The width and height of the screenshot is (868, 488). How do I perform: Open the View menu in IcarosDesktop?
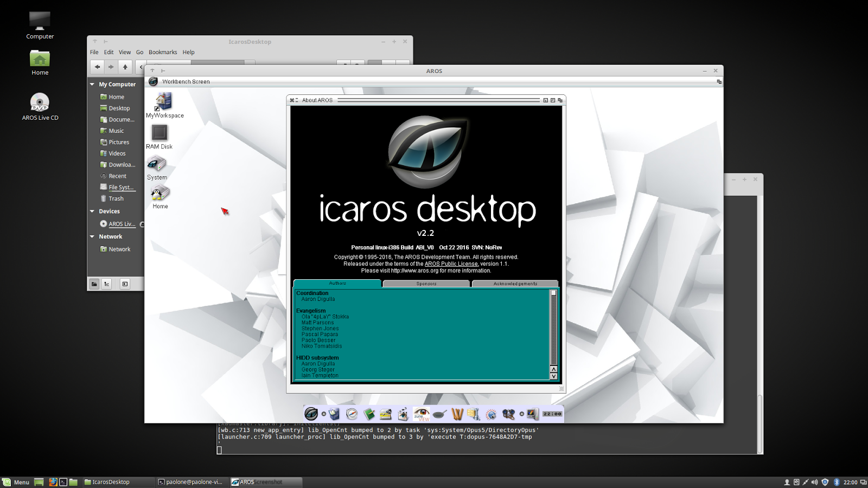pyautogui.click(x=125, y=53)
